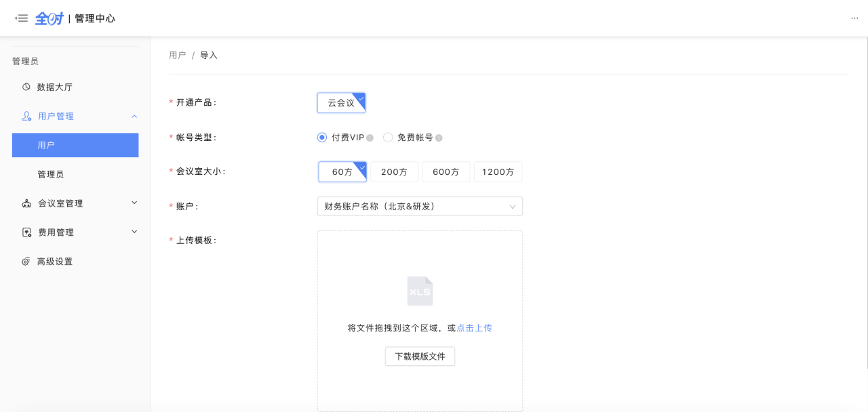Click the XLS file icon in upload area

420,291
